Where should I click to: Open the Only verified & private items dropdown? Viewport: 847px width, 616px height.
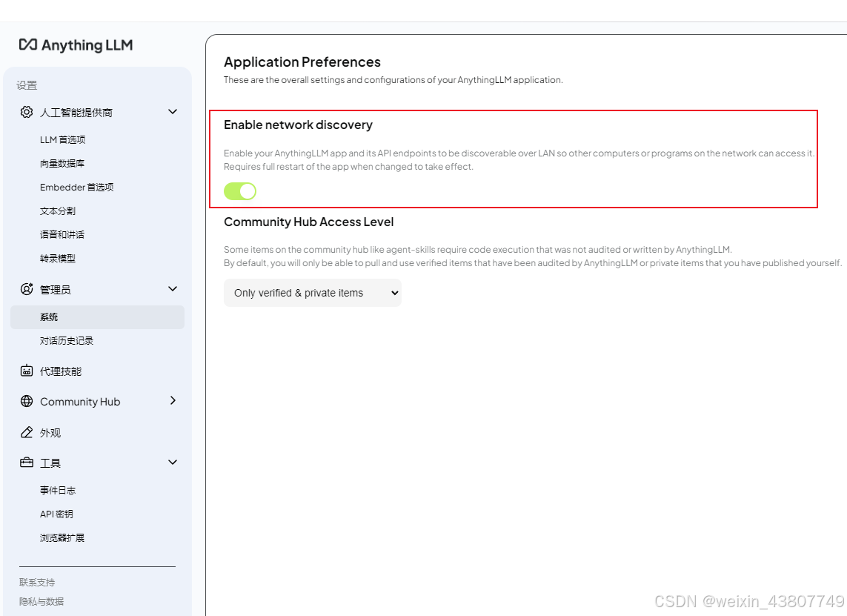click(x=312, y=293)
